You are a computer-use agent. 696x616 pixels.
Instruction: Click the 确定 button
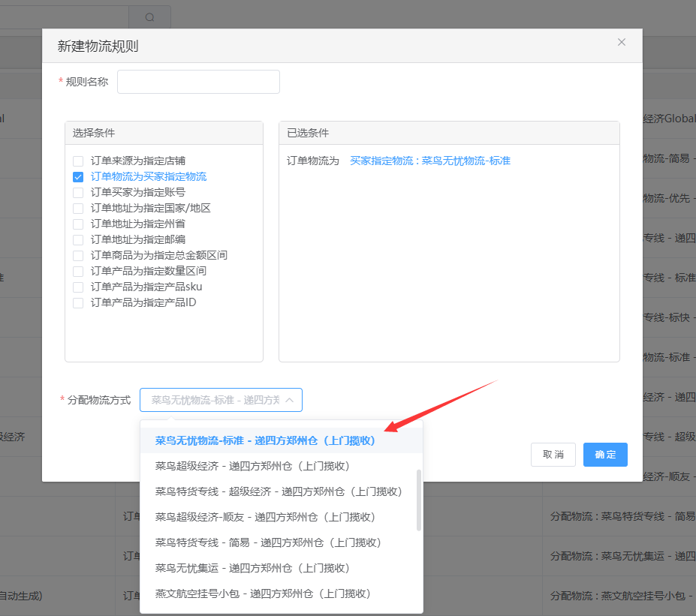click(605, 455)
